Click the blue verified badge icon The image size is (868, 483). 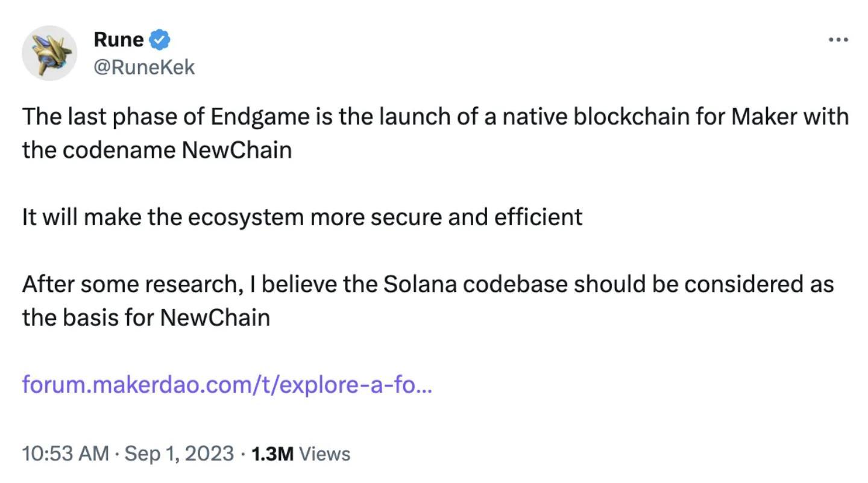[160, 40]
